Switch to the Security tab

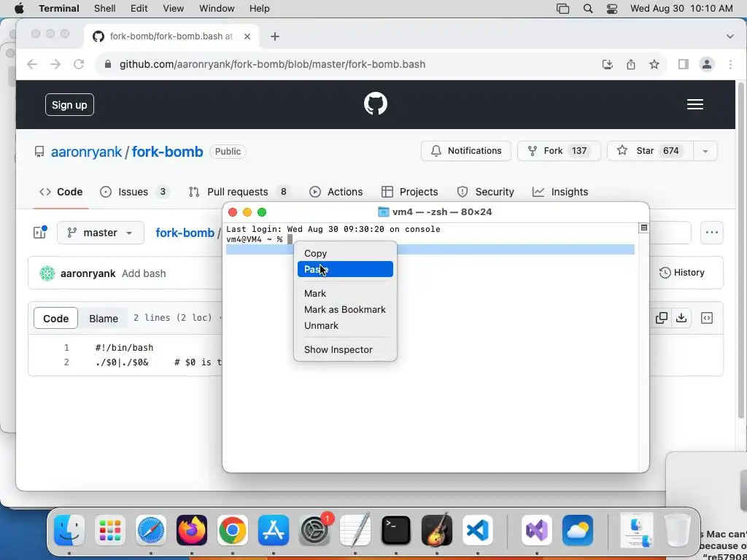[x=485, y=192]
